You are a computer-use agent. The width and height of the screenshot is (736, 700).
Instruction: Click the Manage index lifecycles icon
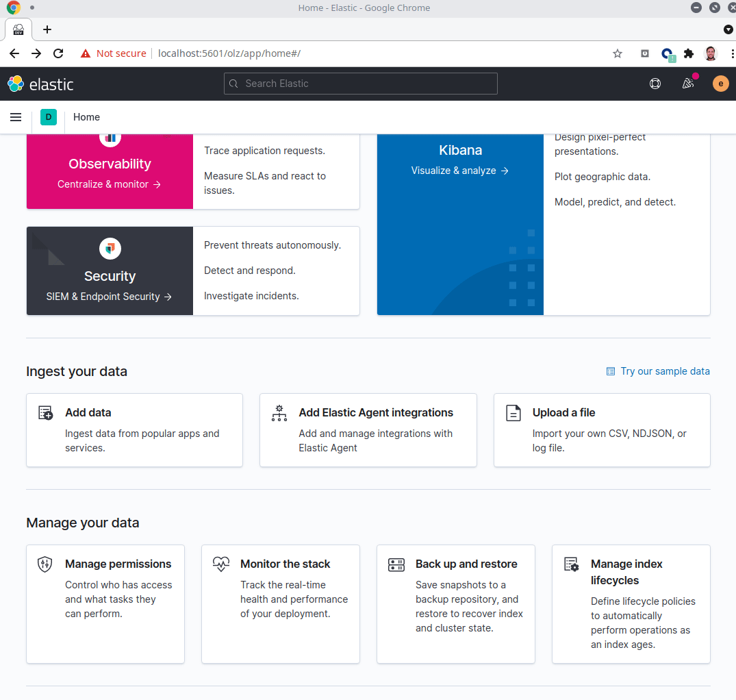pyautogui.click(x=571, y=564)
